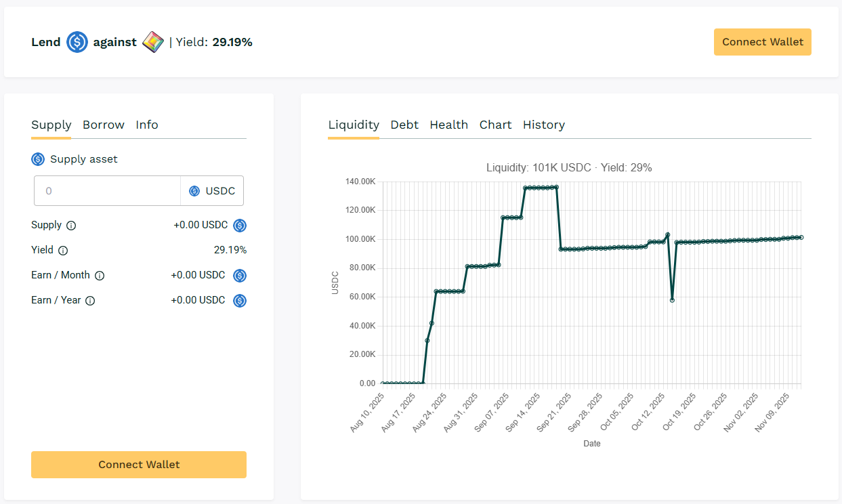Click the Earn / Month info icon

click(x=100, y=276)
